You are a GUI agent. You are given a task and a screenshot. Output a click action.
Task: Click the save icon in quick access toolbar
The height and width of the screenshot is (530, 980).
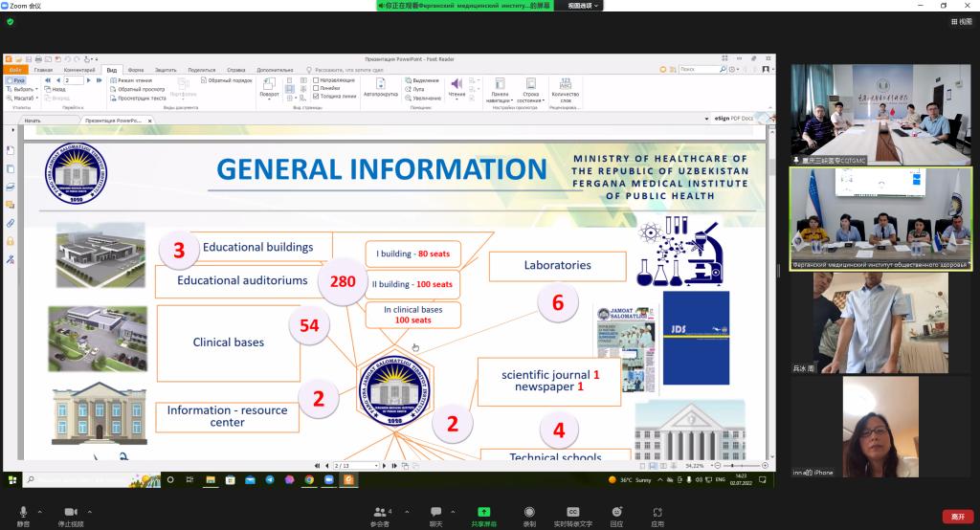click(x=28, y=59)
